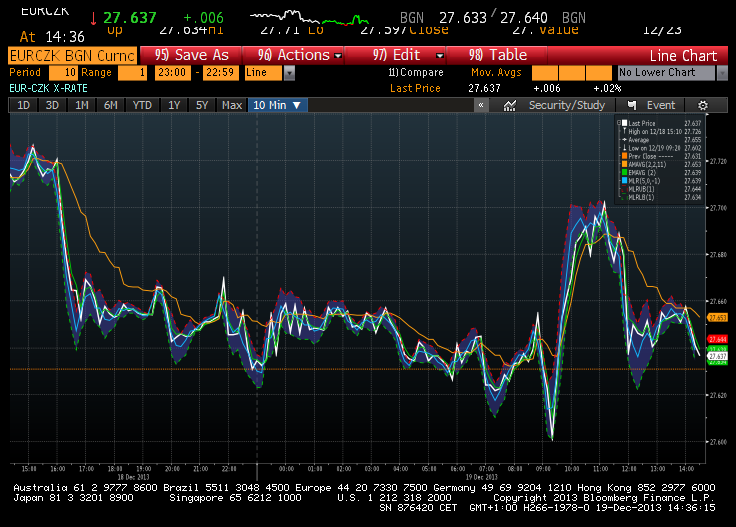Click orange Prev Close legend swatch
This screenshot has height=527, width=736.
point(624,156)
